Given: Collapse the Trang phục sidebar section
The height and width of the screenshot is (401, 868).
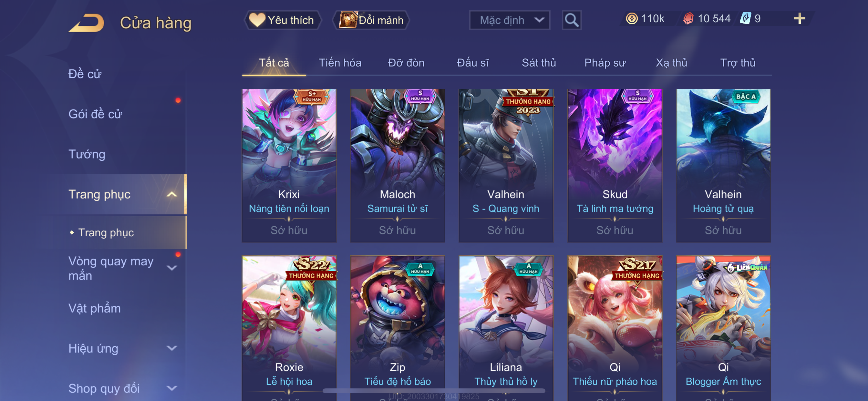Looking at the screenshot, I should pos(171,194).
